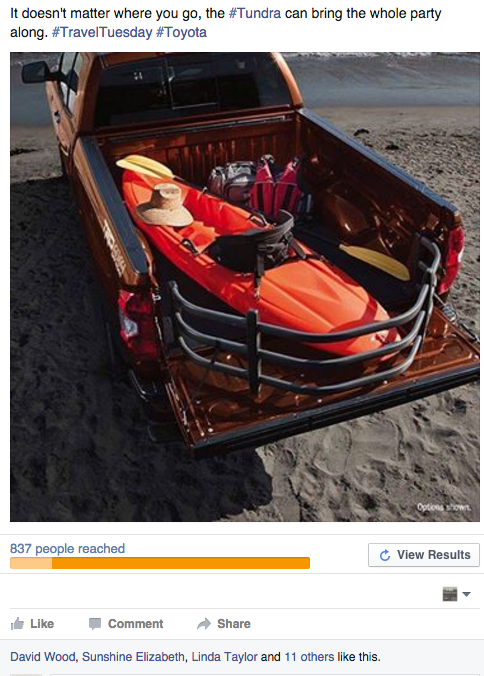Click the comment box below the likes
Image resolution: width=484 pixels, height=676 pixels.
[x=265, y=675]
